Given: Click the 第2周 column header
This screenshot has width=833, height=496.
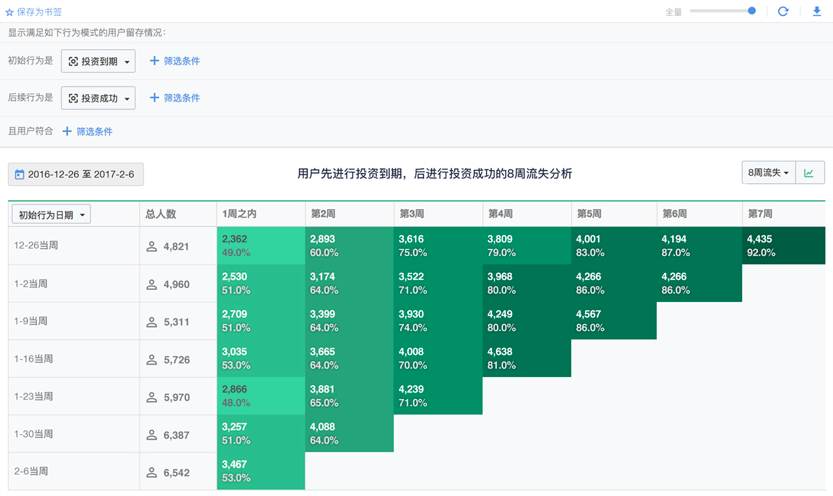Looking at the screenshot, I should click(348, 214).
